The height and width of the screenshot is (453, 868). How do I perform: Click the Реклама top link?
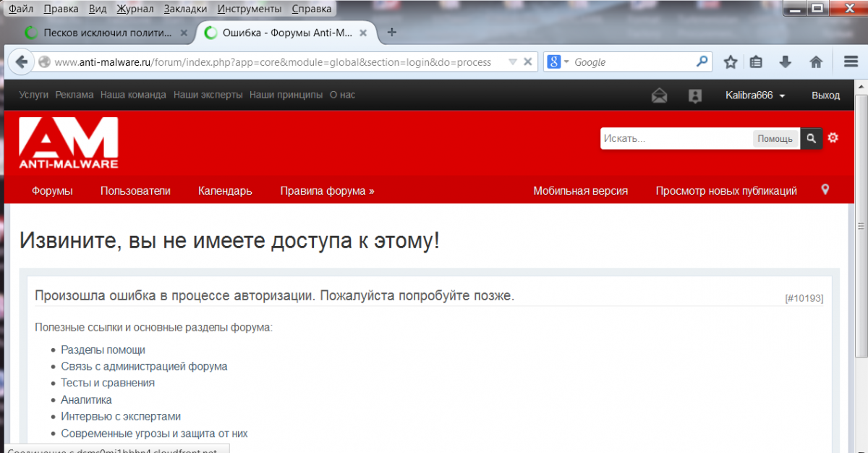[75, 95]
